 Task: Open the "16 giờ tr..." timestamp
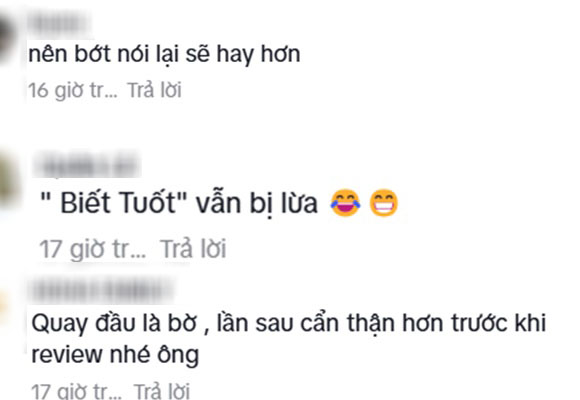coord(72,90)
